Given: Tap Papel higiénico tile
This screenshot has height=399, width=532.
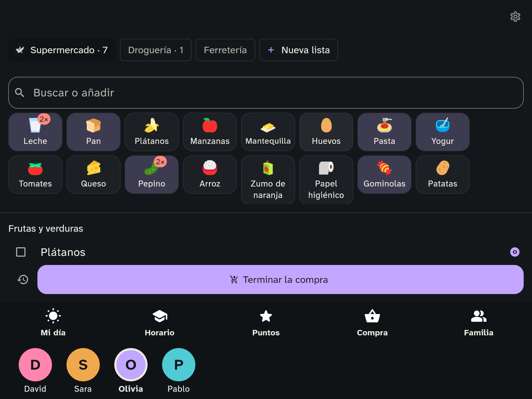Looking at the screenshot, I should pyautogui.click(x=326, y=180).
